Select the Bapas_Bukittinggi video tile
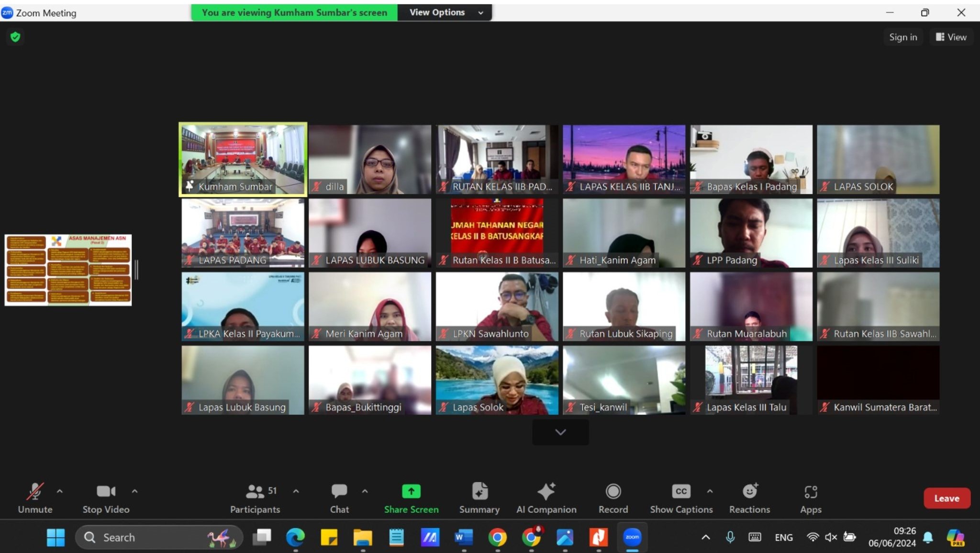 [x=370, y=380]
